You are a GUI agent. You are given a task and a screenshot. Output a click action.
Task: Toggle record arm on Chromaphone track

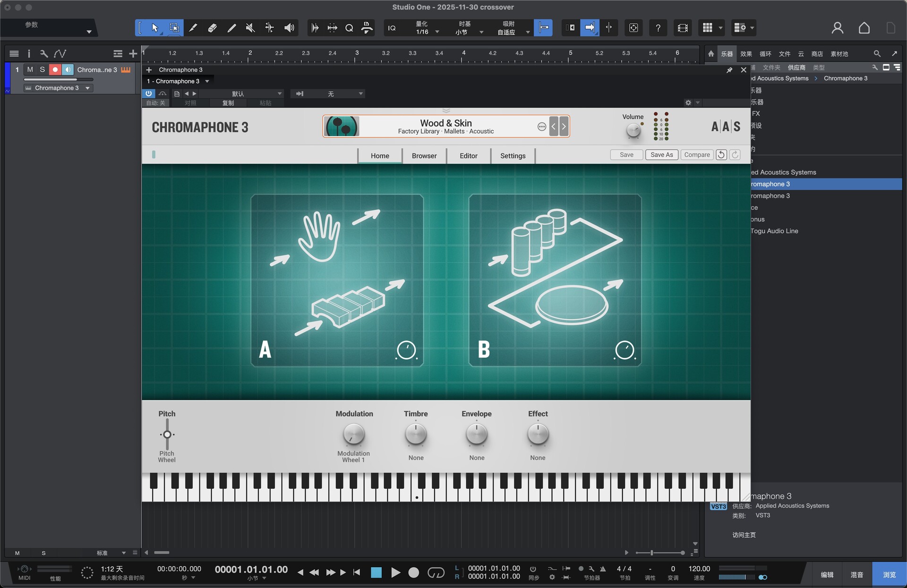coord(55,69)
